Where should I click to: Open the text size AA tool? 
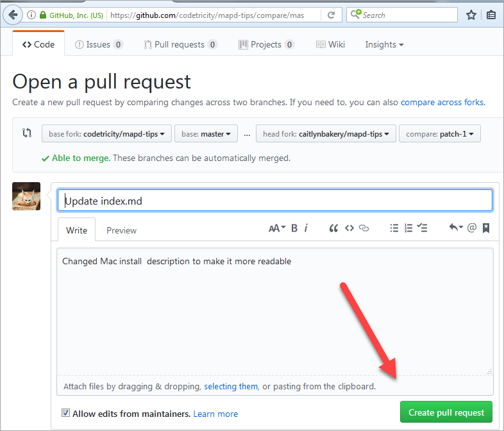277,228
